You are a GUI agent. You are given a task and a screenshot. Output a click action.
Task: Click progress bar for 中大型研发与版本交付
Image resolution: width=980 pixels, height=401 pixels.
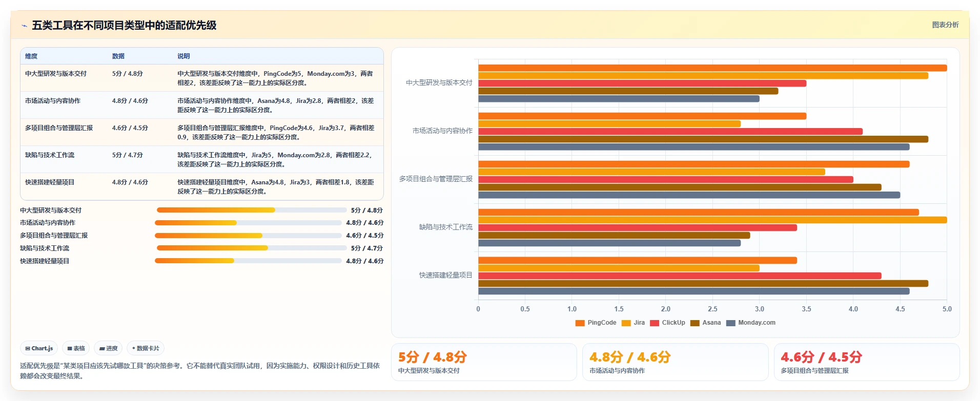coord(252,210)
